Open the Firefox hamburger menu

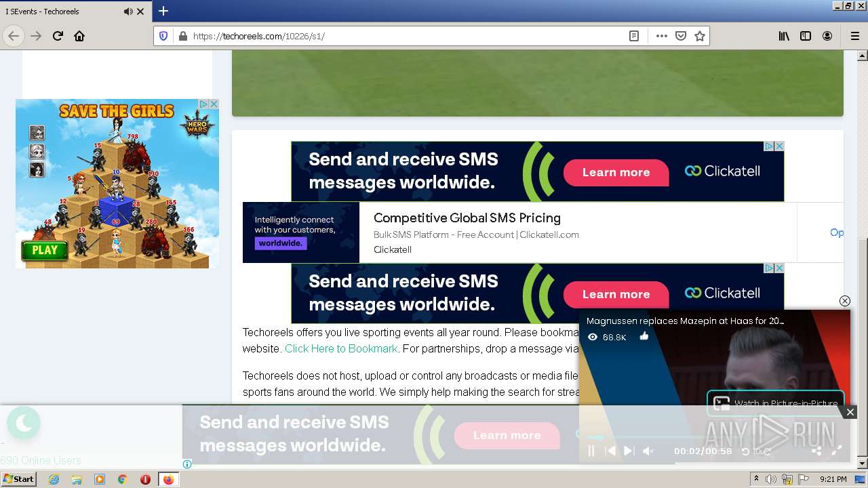[x=854, y=36]
